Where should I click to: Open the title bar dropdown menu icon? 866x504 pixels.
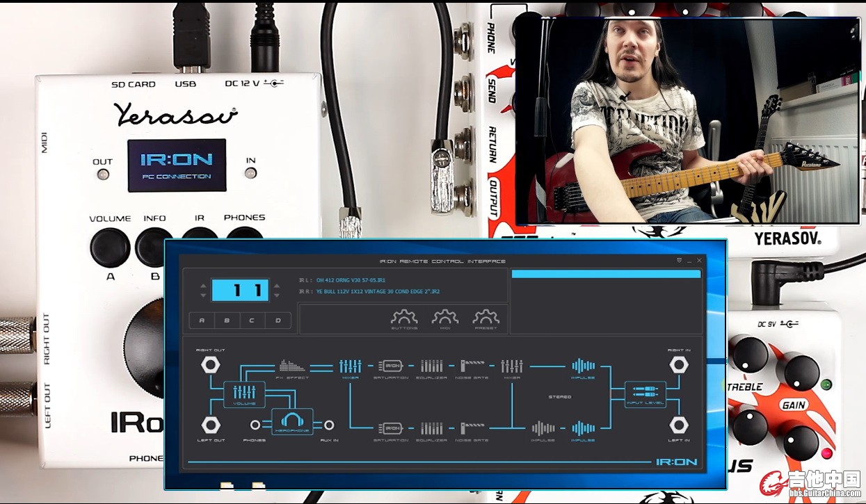tap(679, 261)
